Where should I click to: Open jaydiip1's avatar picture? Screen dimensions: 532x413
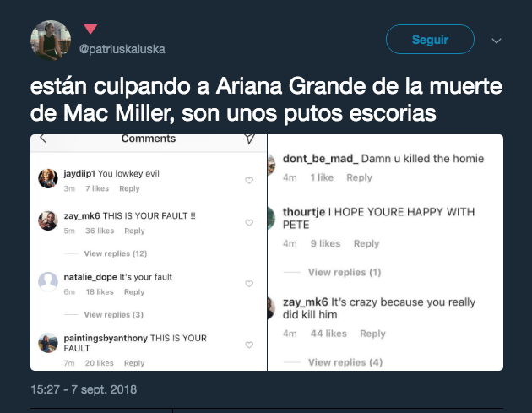[48, 178]
